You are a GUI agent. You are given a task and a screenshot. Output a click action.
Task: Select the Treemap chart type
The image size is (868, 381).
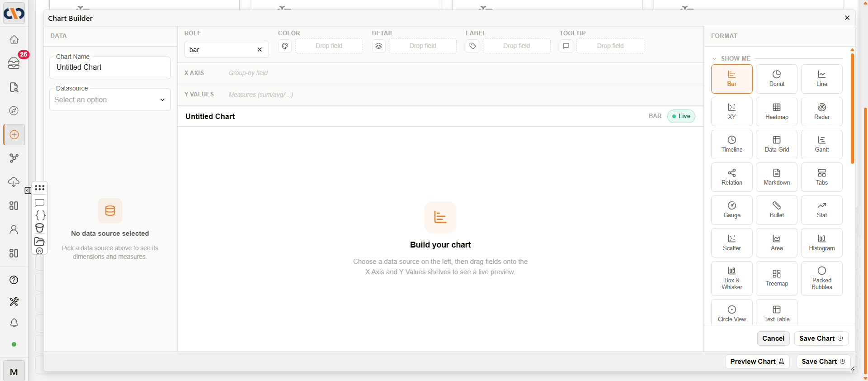click(x=776, y=278)
